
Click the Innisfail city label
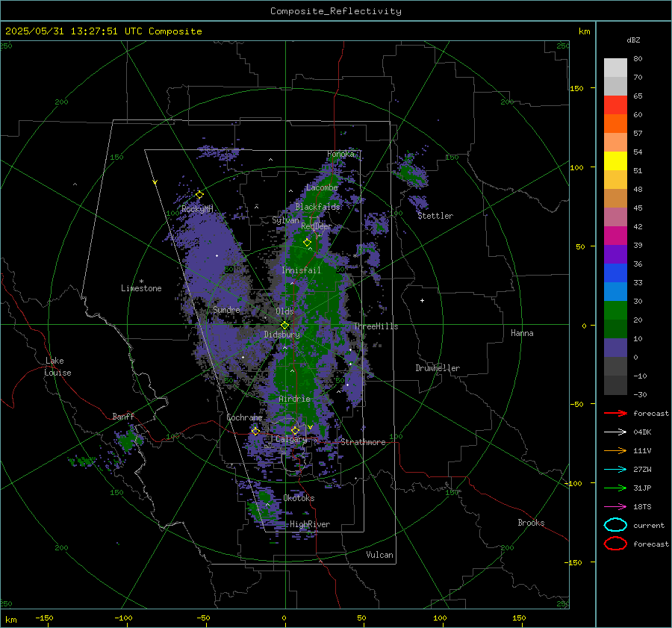301,270
